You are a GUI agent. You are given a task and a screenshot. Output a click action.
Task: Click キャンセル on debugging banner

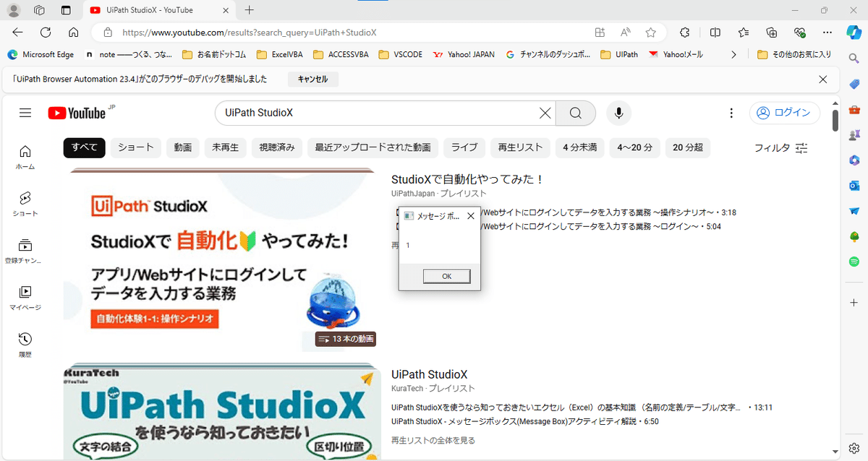coord(312,79)
